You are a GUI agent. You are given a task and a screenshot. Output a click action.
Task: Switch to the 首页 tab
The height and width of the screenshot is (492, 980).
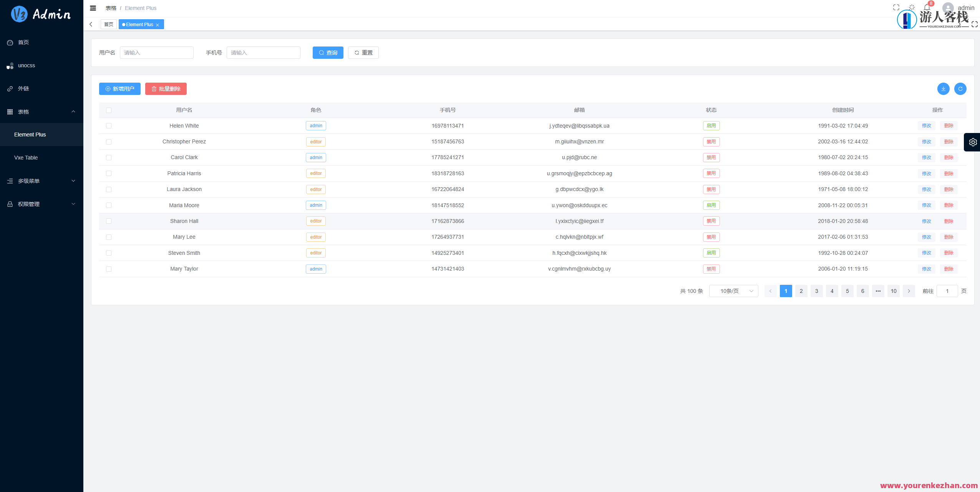(108, 24)
